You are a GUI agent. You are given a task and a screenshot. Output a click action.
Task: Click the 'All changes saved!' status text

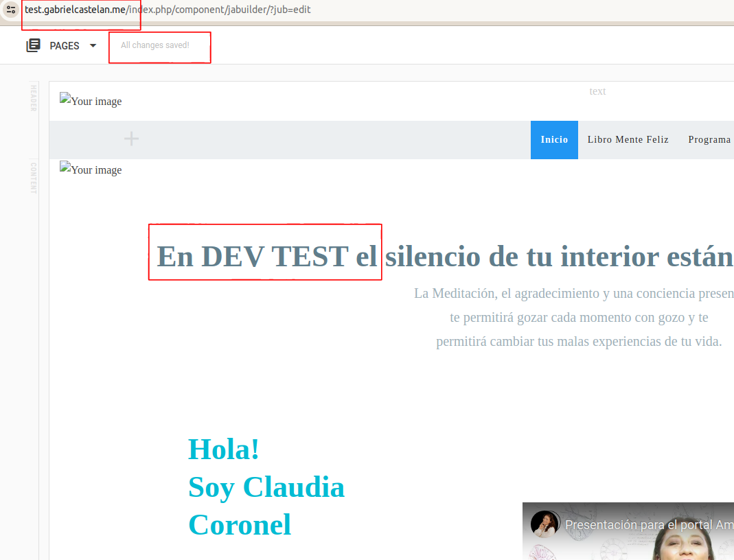coord(155,45)
